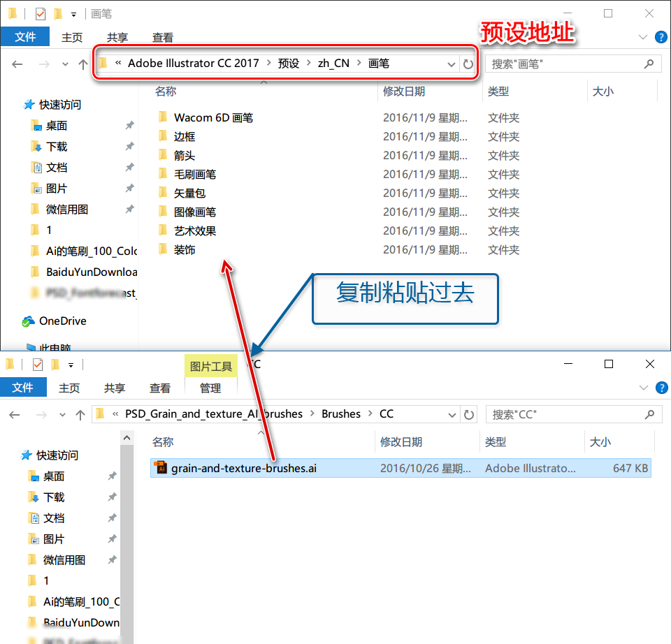Click forward arrow in 画笔 window

[x=44, y=64]
